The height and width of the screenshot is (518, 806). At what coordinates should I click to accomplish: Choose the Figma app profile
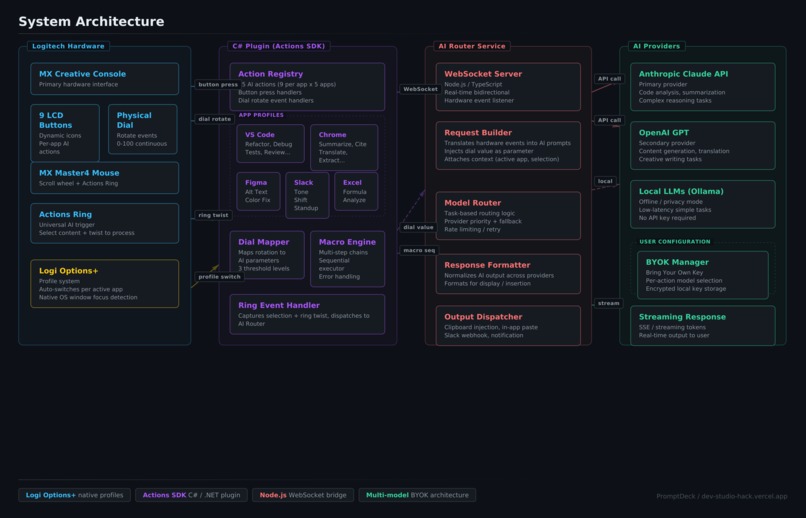click(258, 191)
